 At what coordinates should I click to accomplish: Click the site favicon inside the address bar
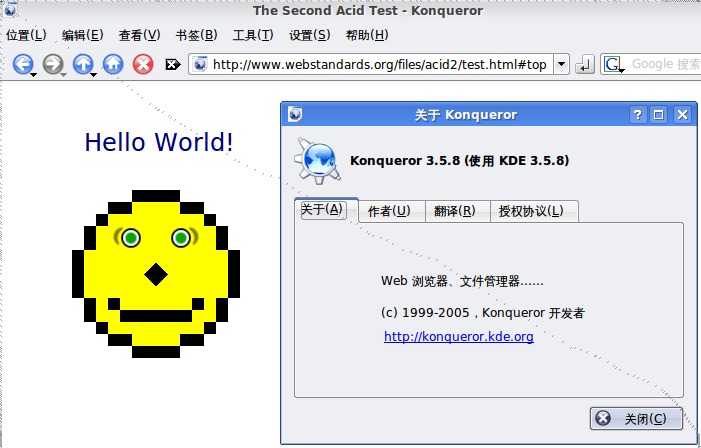pos(200,64)
